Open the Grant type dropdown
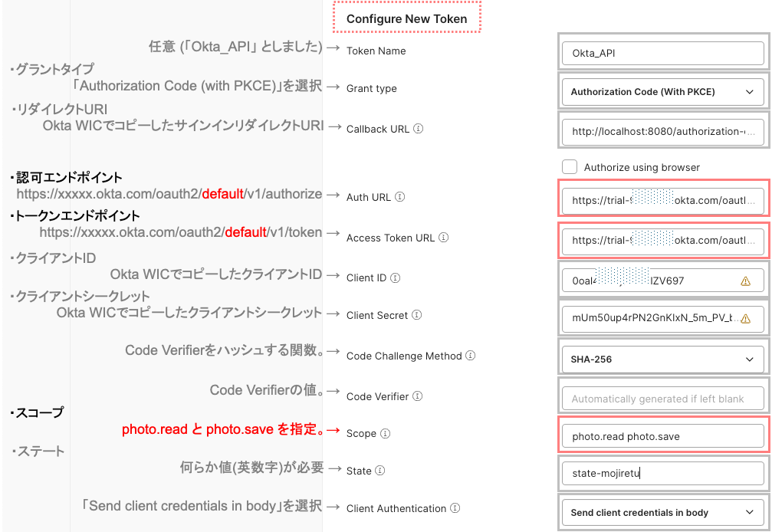This screenshot has height=532, width=772. pos(662,91)
